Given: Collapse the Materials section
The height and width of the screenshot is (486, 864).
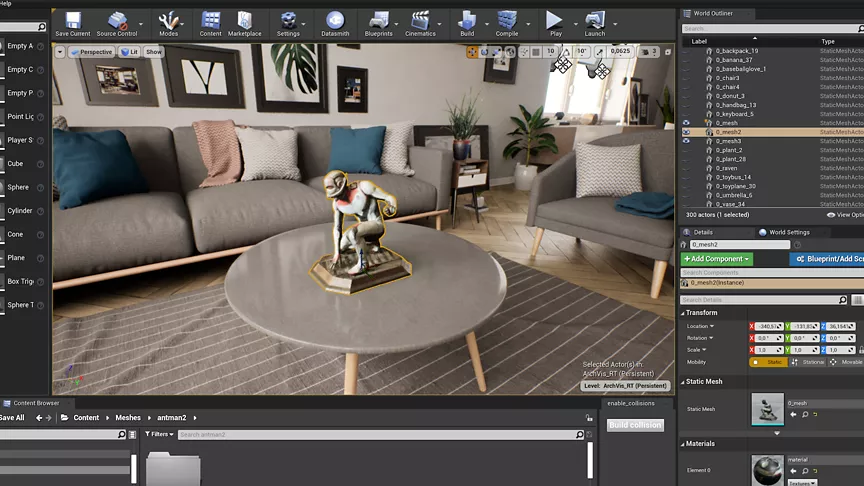Looking at the screenshot, I should coord(683,444).
